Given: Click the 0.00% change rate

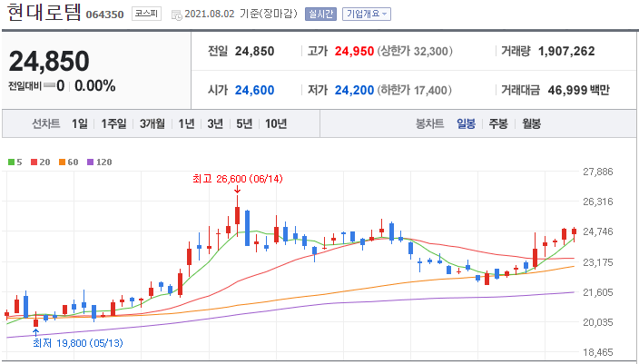Looking at the screenshot, I should coord(95,86).
